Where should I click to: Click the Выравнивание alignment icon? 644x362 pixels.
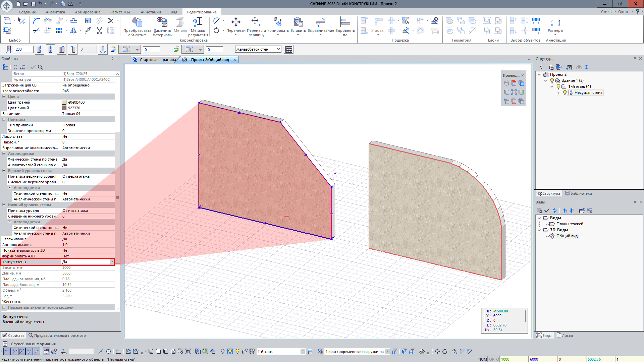coord(320,22)
